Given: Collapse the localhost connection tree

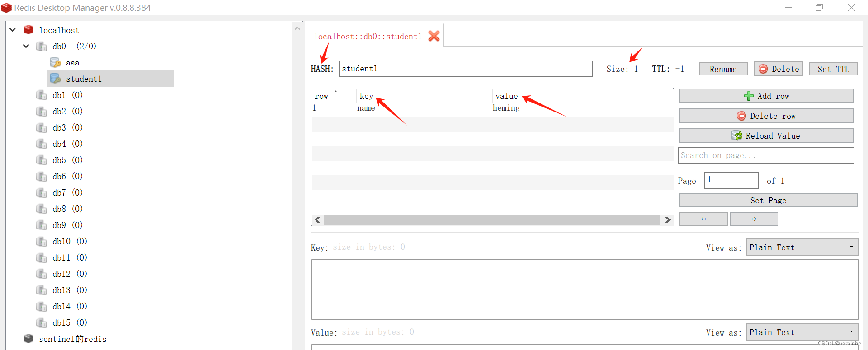Looking at the screenshot, I should pos(13,30).
